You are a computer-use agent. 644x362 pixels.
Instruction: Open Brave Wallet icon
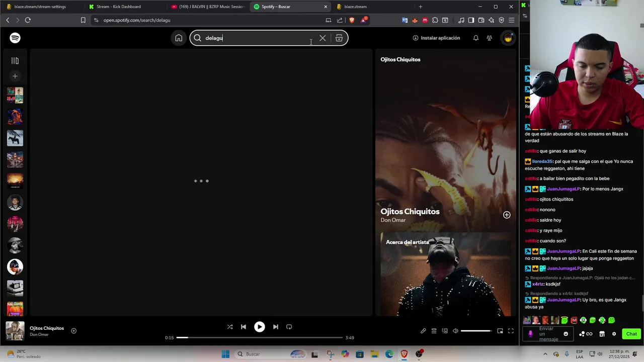(x=481, y=20)
